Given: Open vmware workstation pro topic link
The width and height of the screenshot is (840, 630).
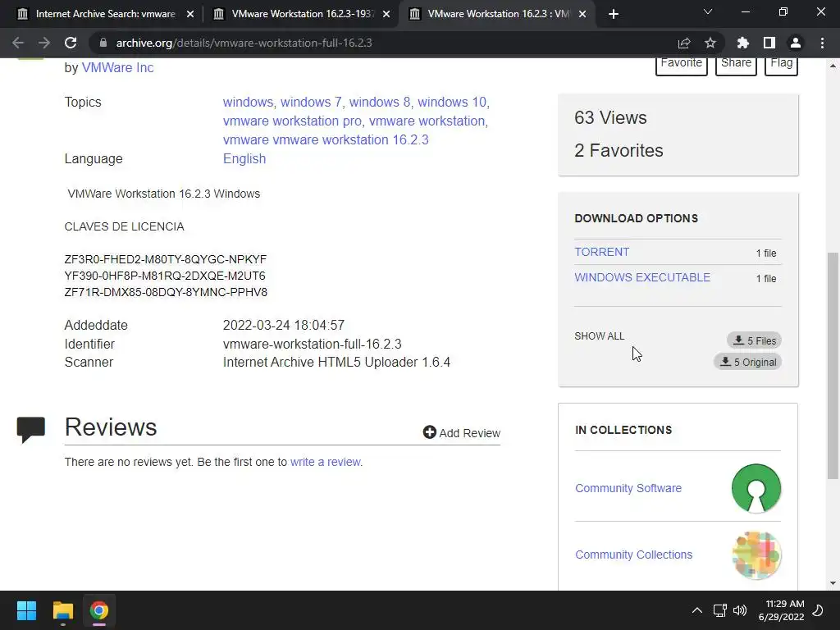Looking at the screenshot, I should (292, 121).
